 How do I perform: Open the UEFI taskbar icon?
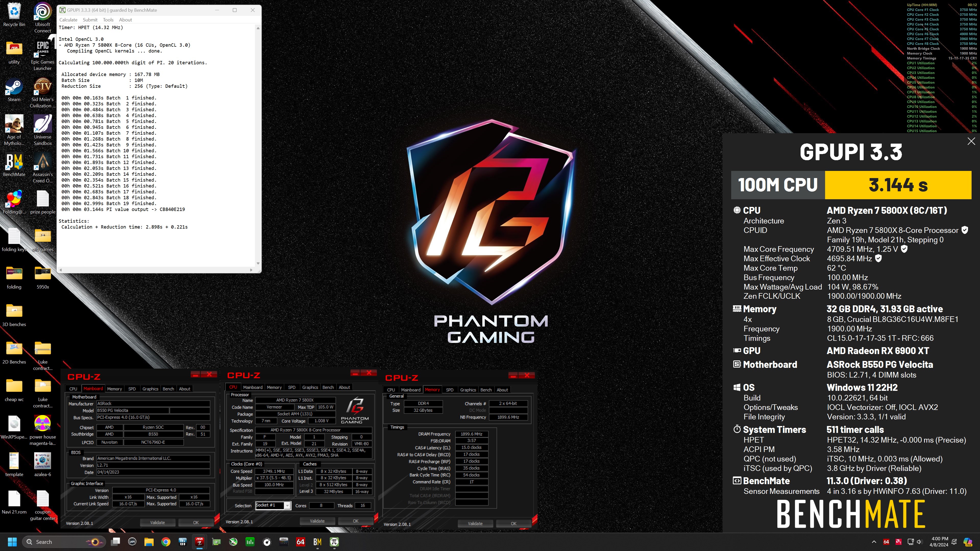coord(132,542)
